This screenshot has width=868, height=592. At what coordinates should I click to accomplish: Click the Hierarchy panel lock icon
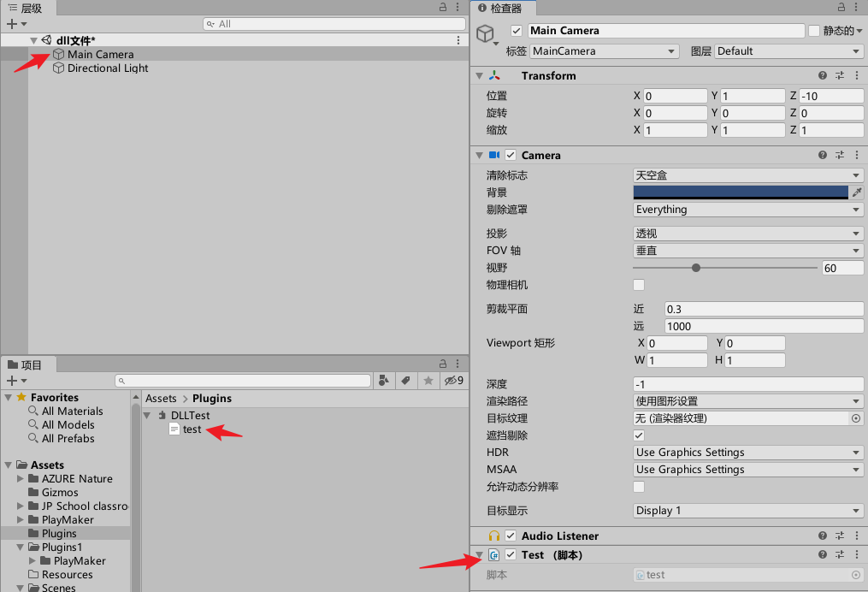pos(443,7)
